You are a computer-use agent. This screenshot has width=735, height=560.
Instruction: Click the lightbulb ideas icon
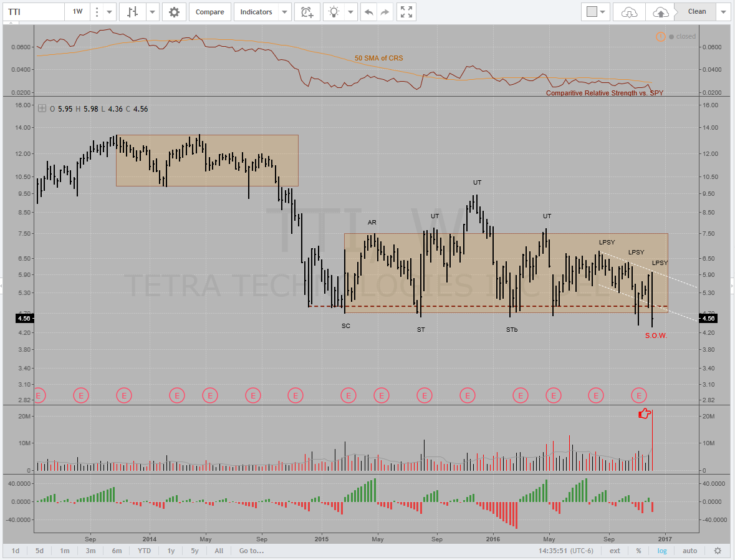335,12
